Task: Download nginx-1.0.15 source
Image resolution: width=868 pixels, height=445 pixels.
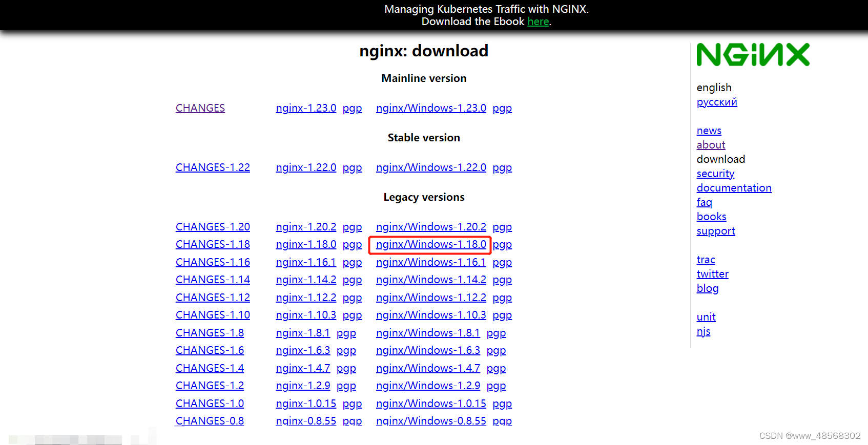Action: 306,404
